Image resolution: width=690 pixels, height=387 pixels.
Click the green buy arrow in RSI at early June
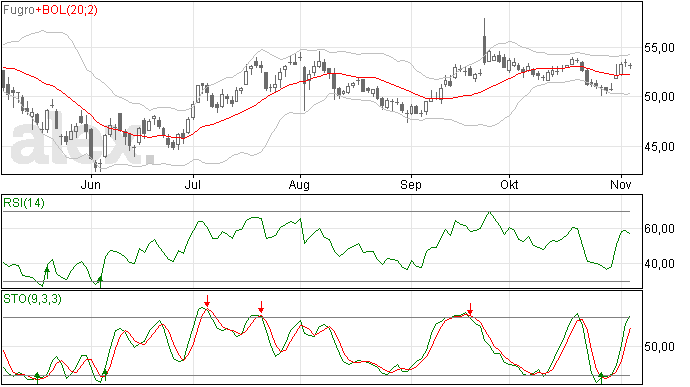(100, 282)
